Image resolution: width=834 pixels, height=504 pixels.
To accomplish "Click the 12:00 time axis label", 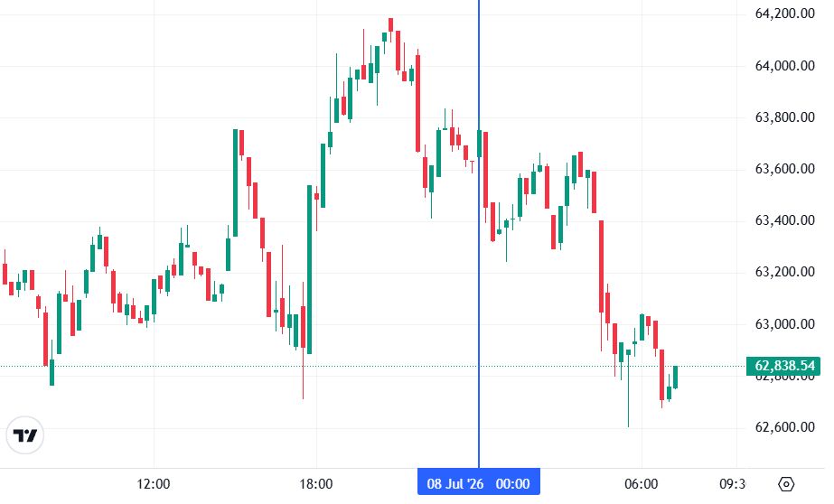I will click(154, 484).
